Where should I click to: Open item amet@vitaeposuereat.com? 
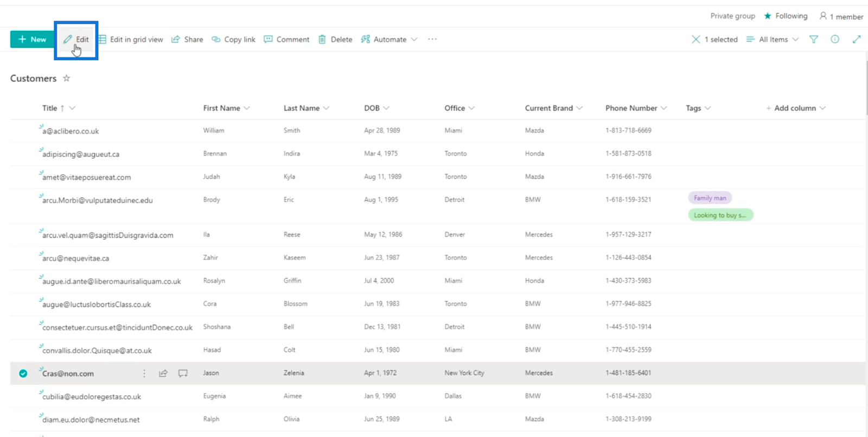point(87,178)
